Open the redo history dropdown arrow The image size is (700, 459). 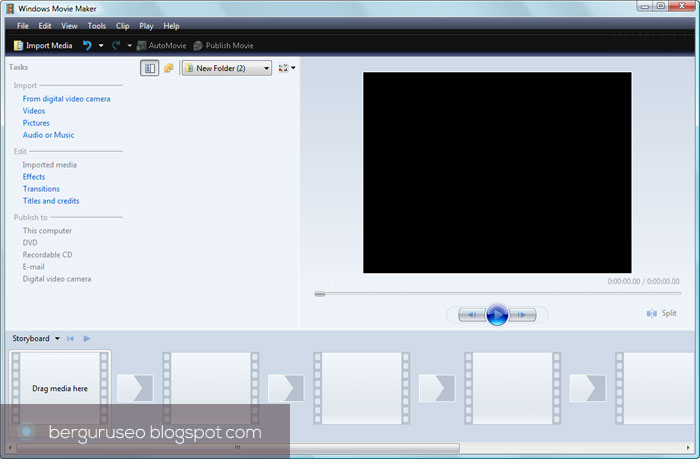coord(129,46)
